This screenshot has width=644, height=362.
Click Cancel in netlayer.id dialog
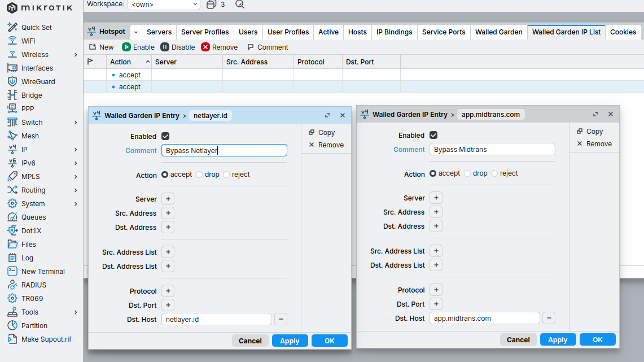250,341
